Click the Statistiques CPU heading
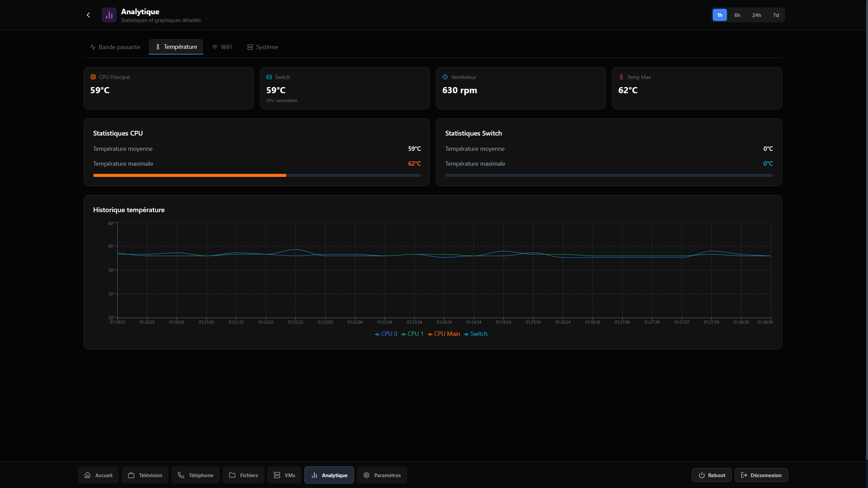This screenshot has width=868, height=488. point(118,133)
